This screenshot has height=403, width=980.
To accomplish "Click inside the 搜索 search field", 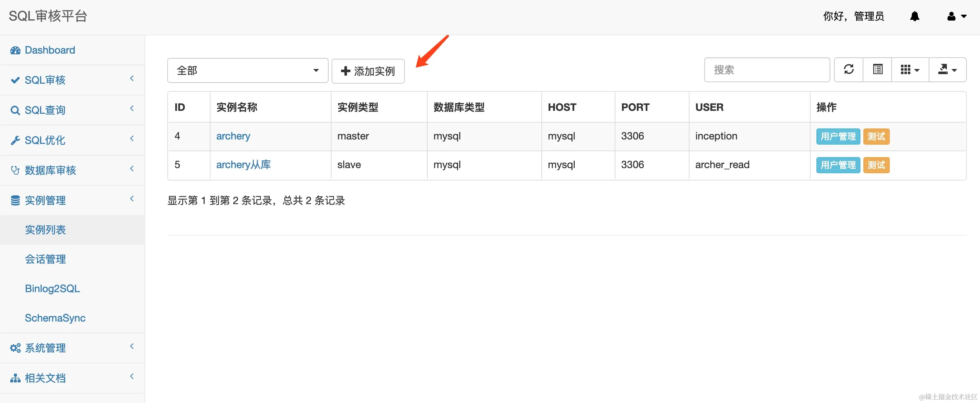I will point(767,70).
